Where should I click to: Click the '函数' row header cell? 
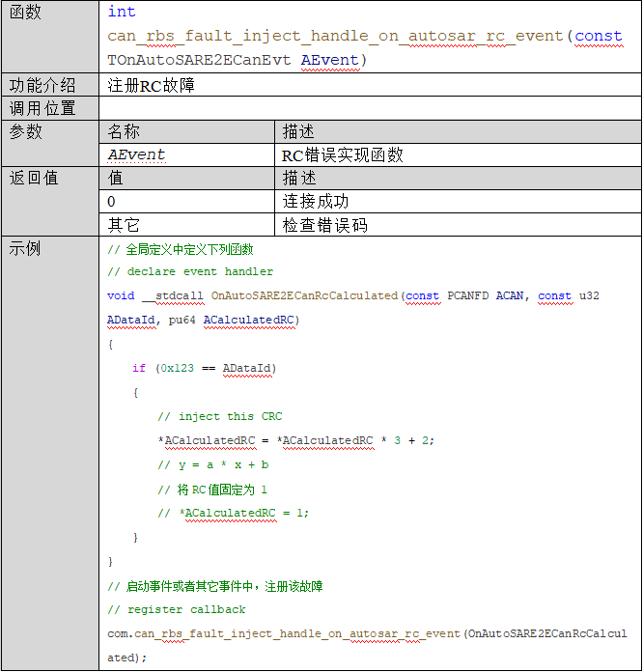click(x=50, y=36)
